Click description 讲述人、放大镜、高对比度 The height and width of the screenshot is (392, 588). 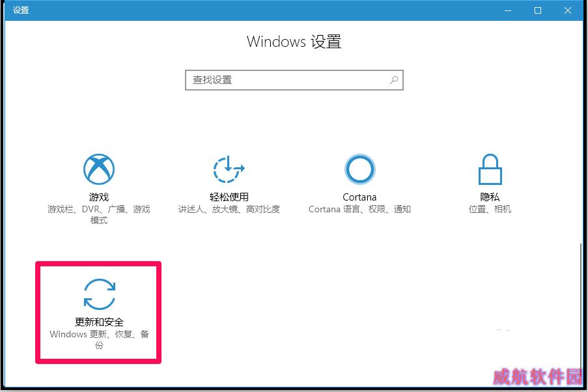tap(229, 209)
